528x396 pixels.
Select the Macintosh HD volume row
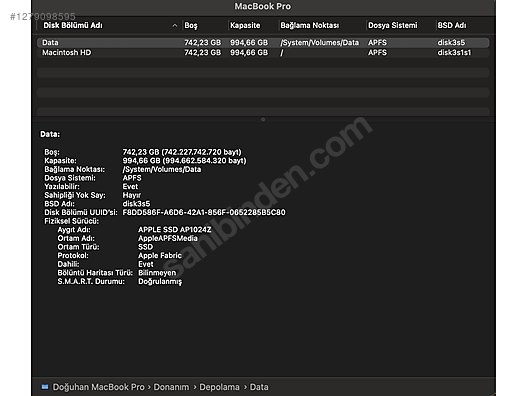[x=263, y=53]
